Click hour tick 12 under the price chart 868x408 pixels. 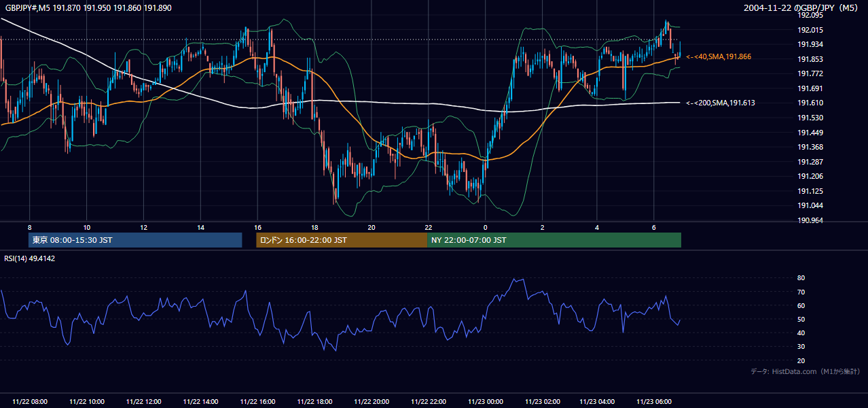144,226
